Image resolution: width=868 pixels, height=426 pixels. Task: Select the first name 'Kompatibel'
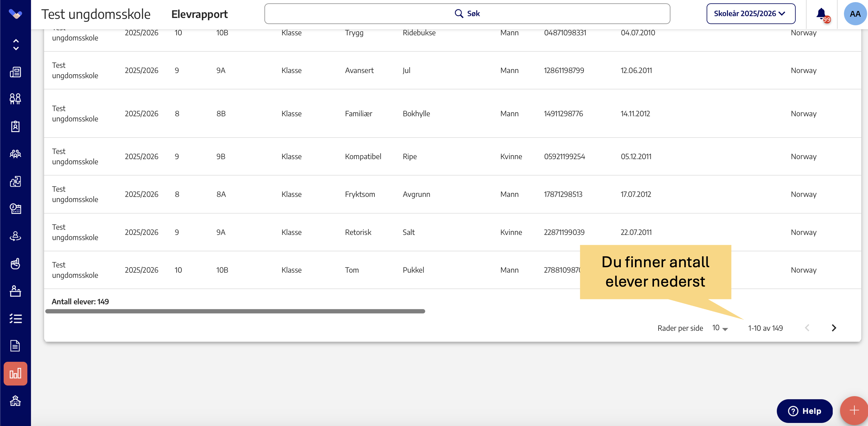coord(363,157)
